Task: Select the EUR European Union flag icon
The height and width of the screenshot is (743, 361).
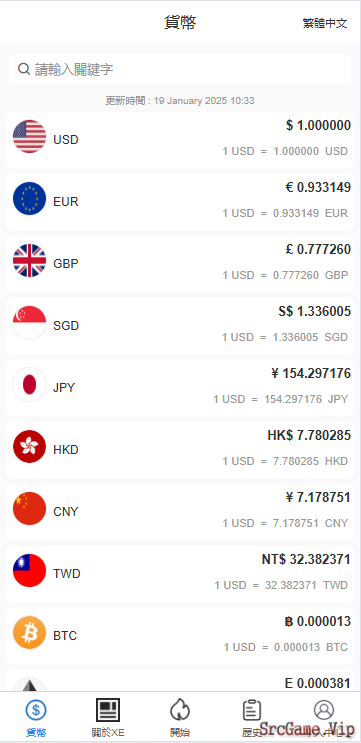Action: (29, 199)
